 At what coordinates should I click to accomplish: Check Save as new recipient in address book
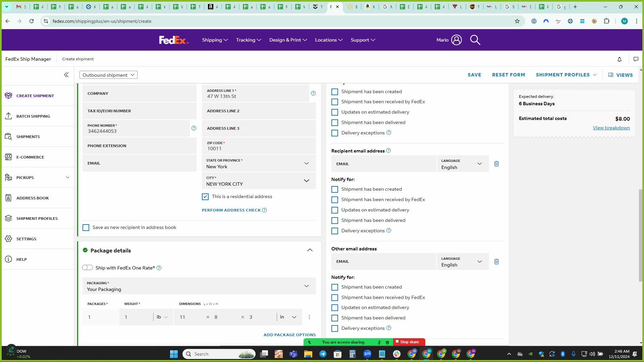(x=86, y=228)
